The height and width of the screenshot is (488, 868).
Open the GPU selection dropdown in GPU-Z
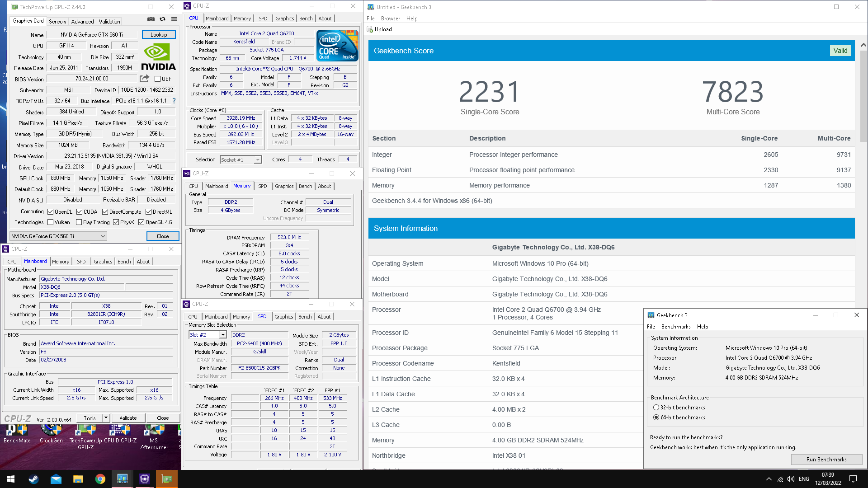tap(58, 236)
